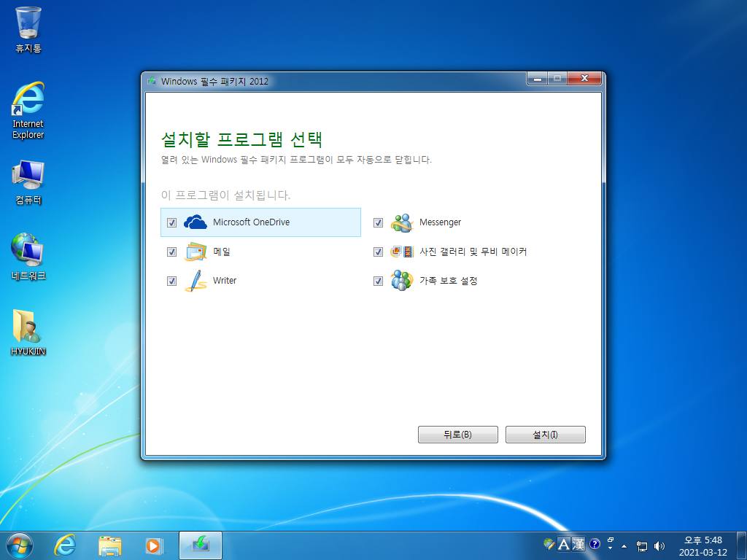Screen dimensions: 747x560
Task: Click the Photo Gallery Movie Maker icon
Action: [x=402, y=252]
